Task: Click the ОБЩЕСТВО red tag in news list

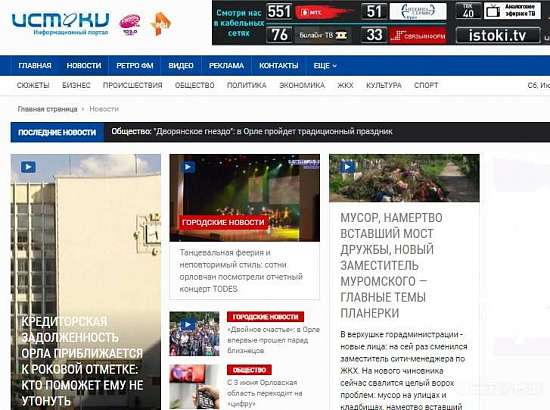Action: (249, 370)
